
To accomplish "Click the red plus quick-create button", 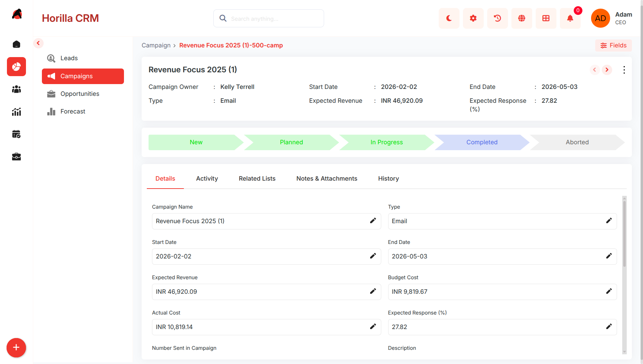I will tap(16, 348).
